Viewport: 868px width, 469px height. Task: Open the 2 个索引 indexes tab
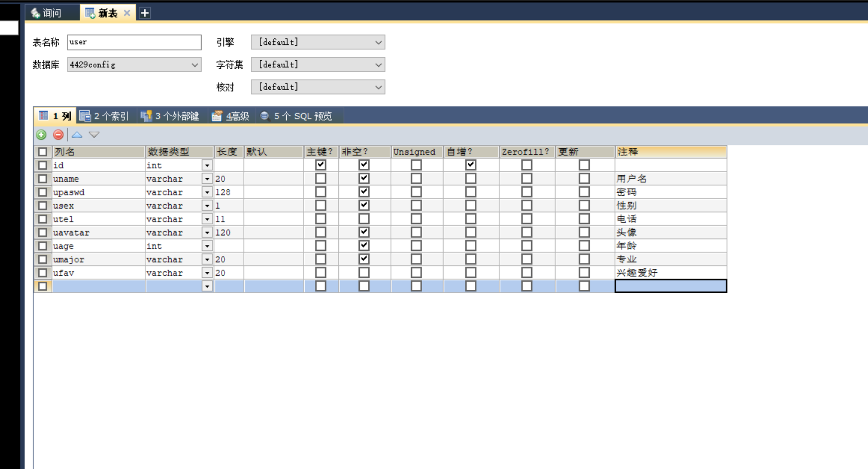click(105, 116)
